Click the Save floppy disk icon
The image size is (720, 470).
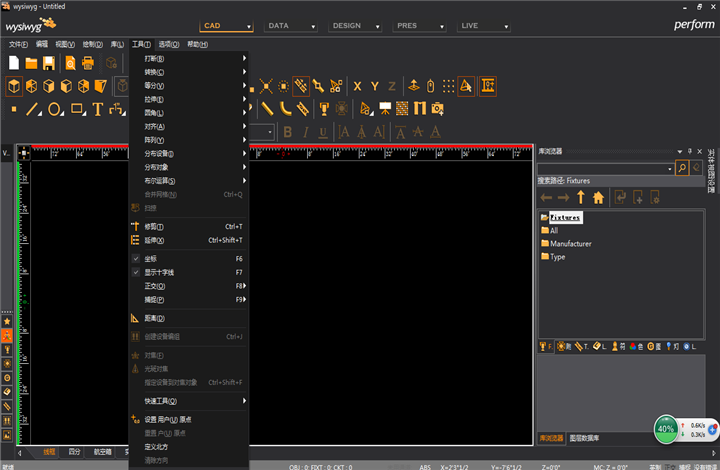(x=49, y=63)
